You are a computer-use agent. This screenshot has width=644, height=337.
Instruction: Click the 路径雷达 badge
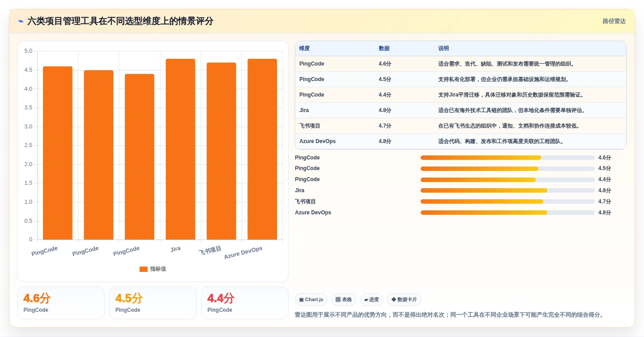(614, 21)
